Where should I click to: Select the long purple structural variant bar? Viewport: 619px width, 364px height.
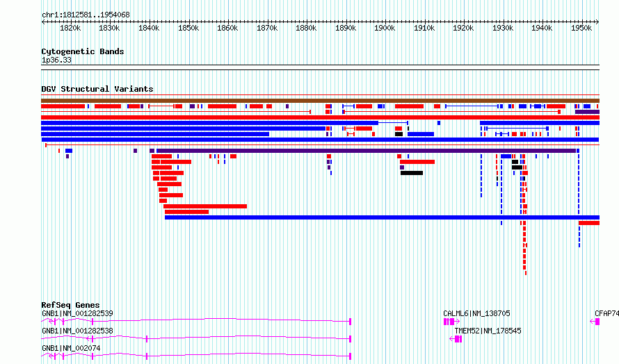(x=366, y=151)
